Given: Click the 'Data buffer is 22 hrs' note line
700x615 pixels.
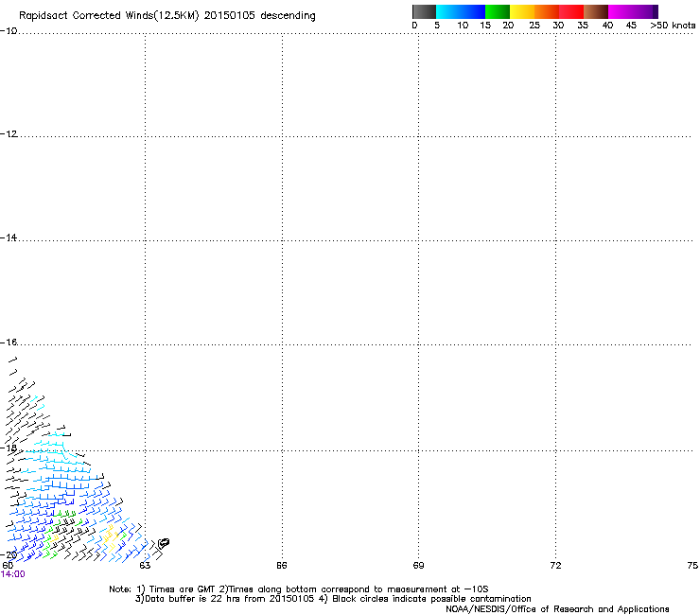Looking at the screenshot, I should click(333, 599).
